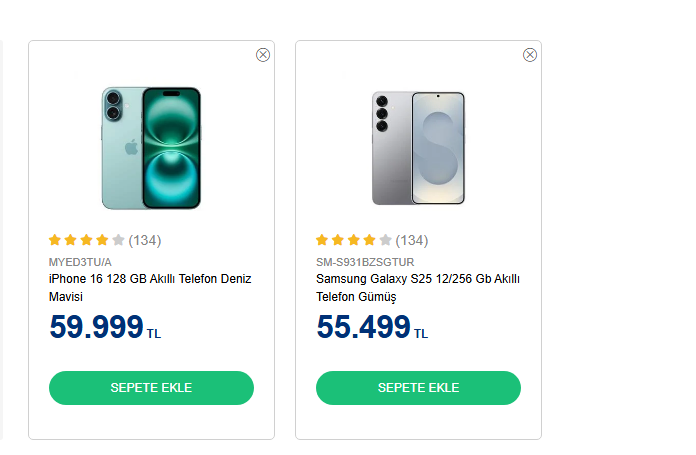Open the Samsung Galaxy S25 12/256 Gb title
The height and width of the screenshot is (455, 696).
418,288
